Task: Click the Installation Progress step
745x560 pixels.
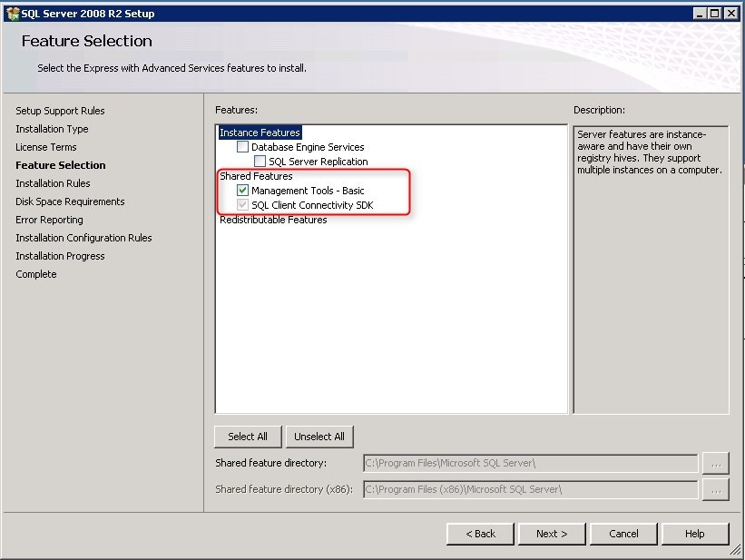Action: point(60,256)
